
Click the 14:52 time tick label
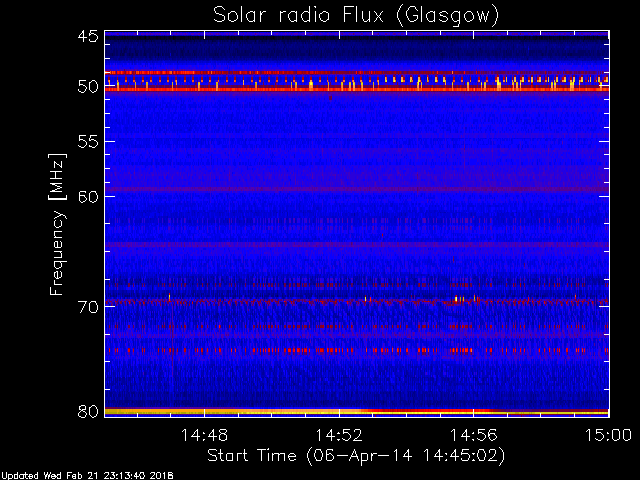[339, 435]
